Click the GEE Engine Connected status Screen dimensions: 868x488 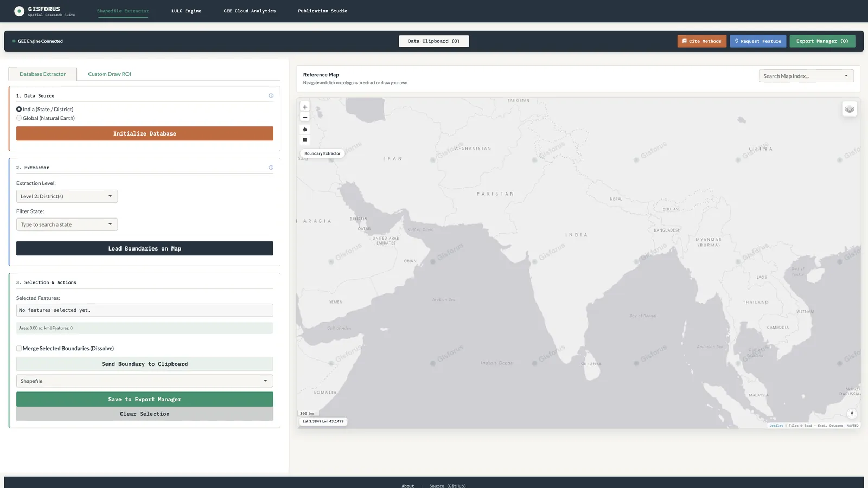pos(38,41)
